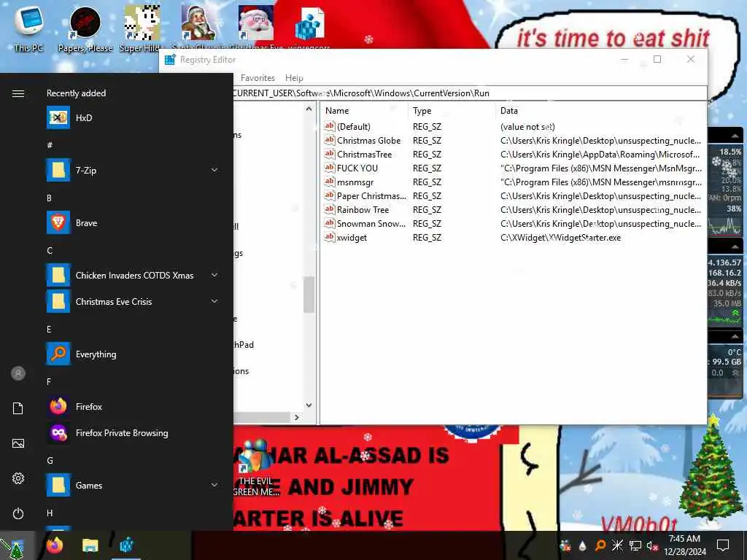The image size is (747, 560).
Task: Launch Brave browser from Start menu
Action: pos(133,223)
